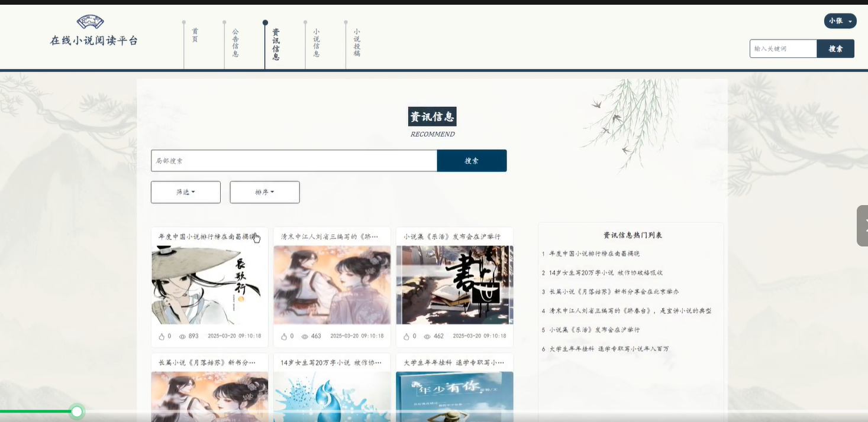This screenshot has width=868, height=422.
Task: Click the timestamp on the 462-views card
Action: (479, 336)
